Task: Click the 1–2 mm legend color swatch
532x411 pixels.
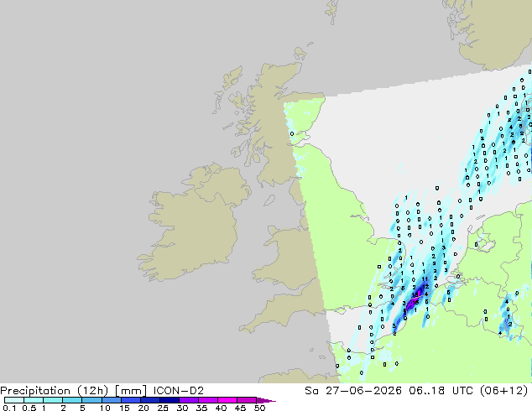Action: [53, 400]
